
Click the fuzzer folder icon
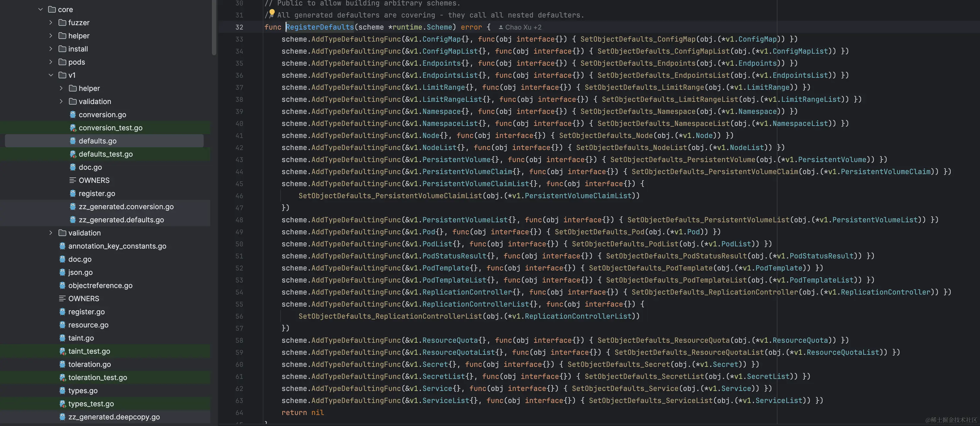[63, 22]
